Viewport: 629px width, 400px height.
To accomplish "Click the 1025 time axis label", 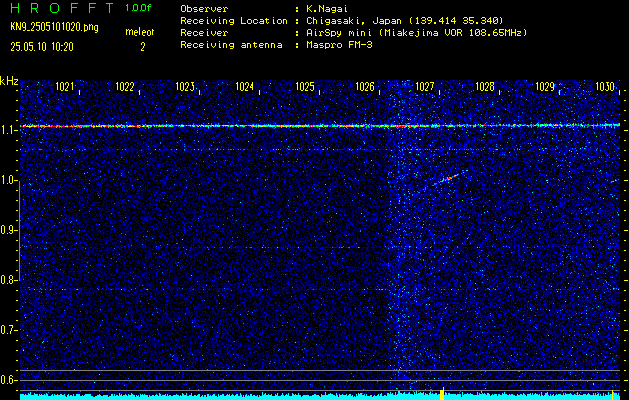I will (305, 87).
